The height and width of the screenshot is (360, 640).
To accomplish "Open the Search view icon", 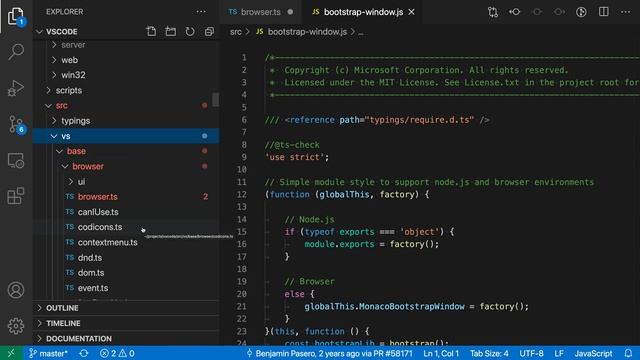I will coord(16,52).
